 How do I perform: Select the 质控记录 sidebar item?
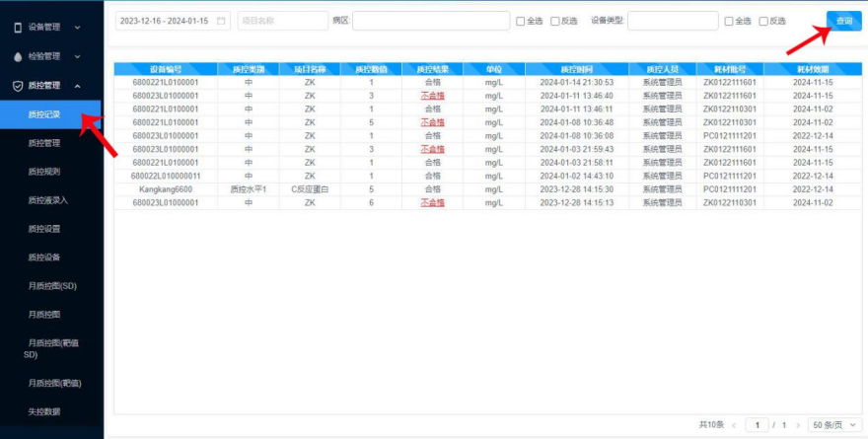click(x=50, y=114)
